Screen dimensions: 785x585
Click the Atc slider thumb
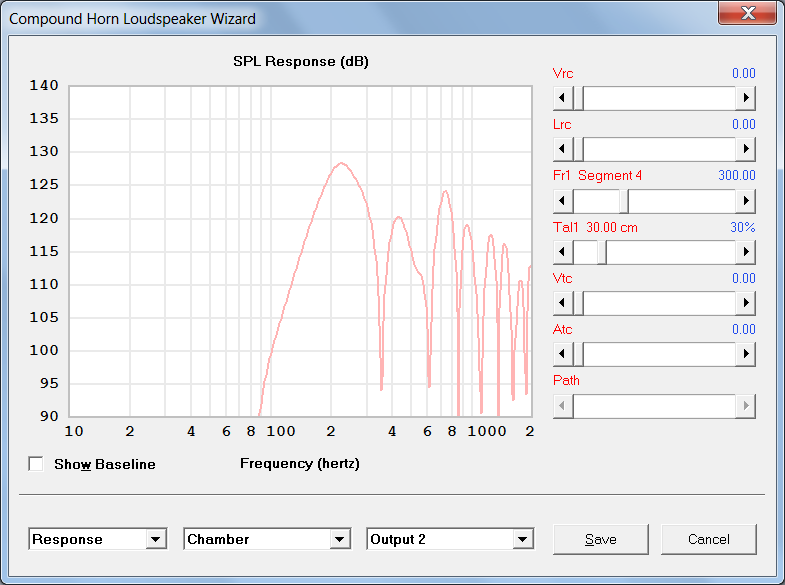click(x=578, y=354)
